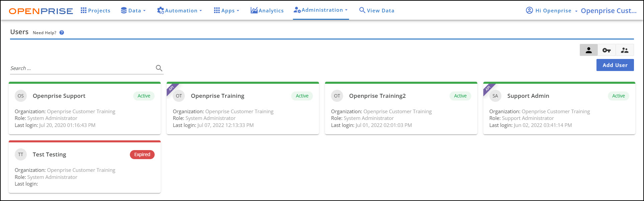Open the Openprise Training2 user card
The width and height of the screenshot is (644, 201).
401,108
